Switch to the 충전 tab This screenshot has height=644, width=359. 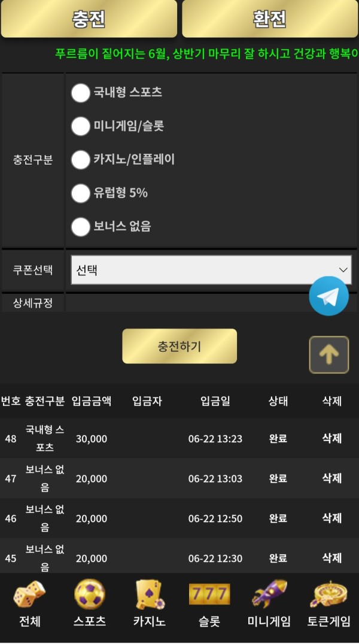[x=89, y=19]
